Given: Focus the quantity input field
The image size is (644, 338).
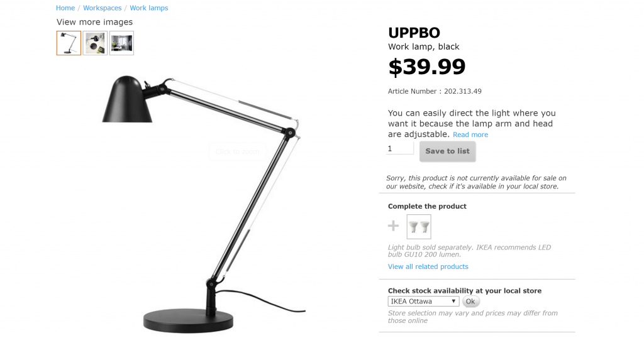Looking at the screenshot, I should [400, 148].
